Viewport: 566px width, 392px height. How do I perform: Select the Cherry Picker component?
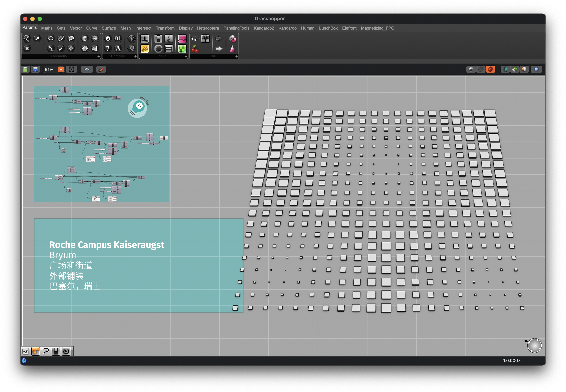tap(195, 49)
